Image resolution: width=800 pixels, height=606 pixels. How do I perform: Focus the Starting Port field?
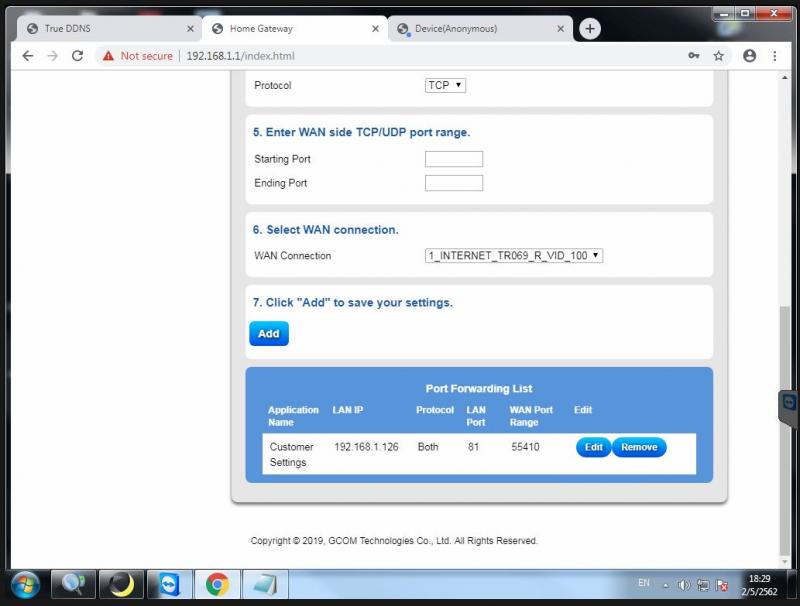(x=454, y=159)
